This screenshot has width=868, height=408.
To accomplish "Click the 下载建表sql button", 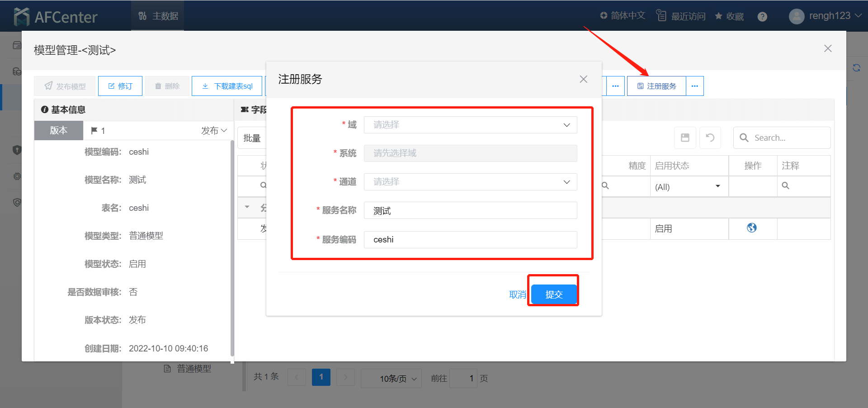I will (227, 86).
